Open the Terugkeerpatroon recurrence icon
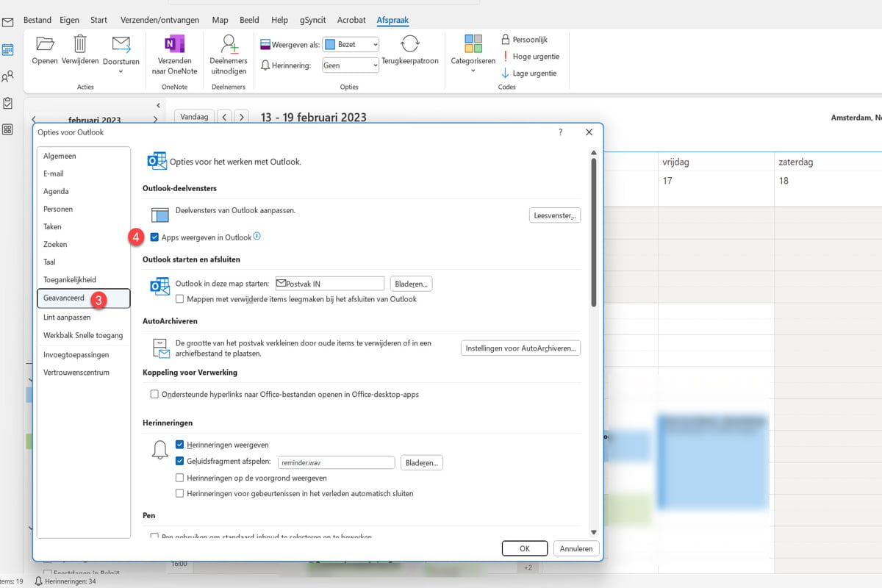Viewport: 882px width, 588px height. [409, 44]
